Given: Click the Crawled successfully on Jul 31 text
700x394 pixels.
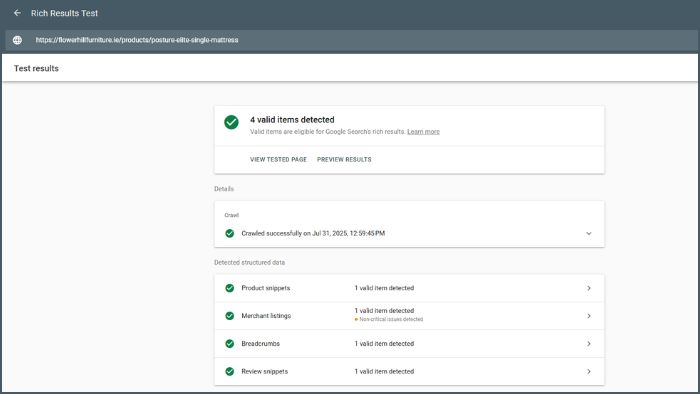Looking at the screenshot, I should pyautogui.click(x=313, y=233).
